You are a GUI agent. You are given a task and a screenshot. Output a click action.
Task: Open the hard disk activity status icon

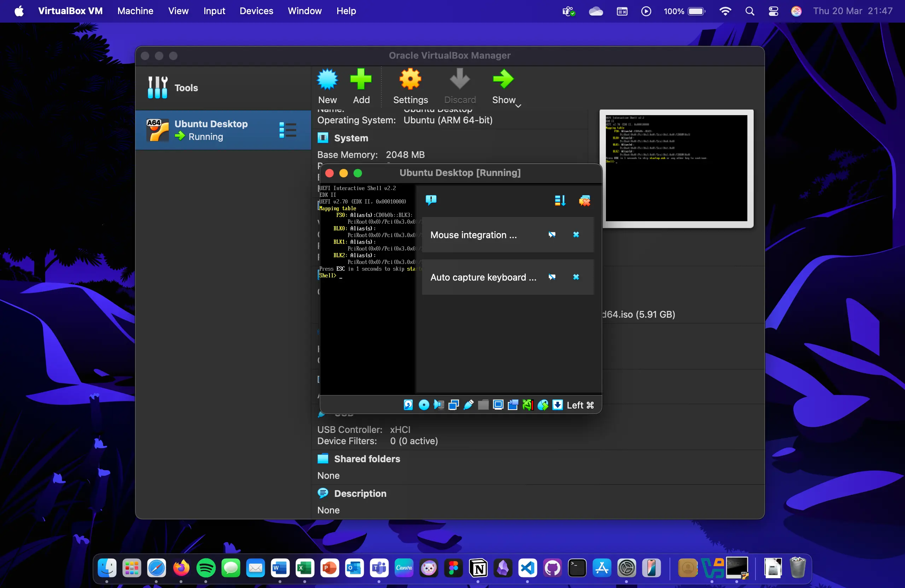[x=408, y=404]
